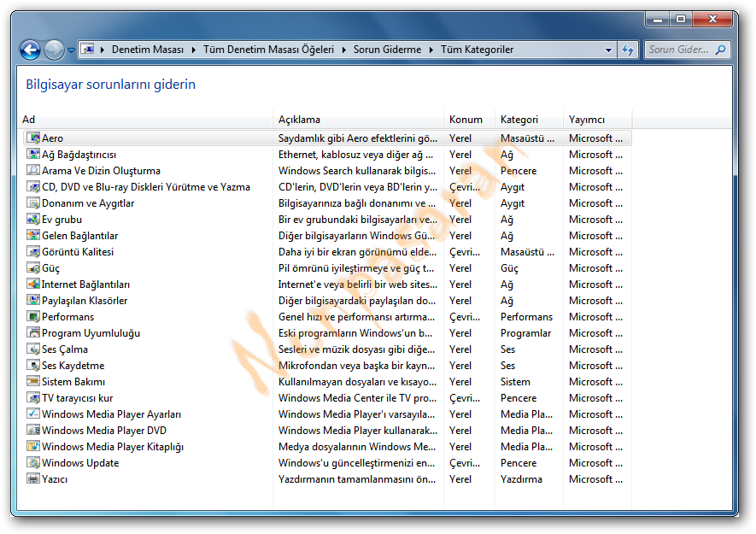The width and height of the screenshot is (756, 534).
Task: Navigate to Tüm Denetim Masası Öğeleri breadcrumb
Action: (x=268, y=50)
